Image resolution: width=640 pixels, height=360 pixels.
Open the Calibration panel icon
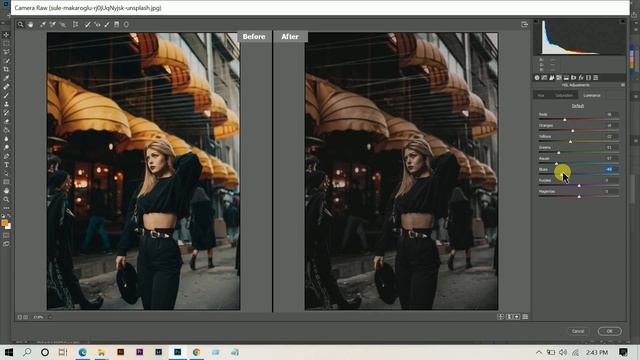589,78
